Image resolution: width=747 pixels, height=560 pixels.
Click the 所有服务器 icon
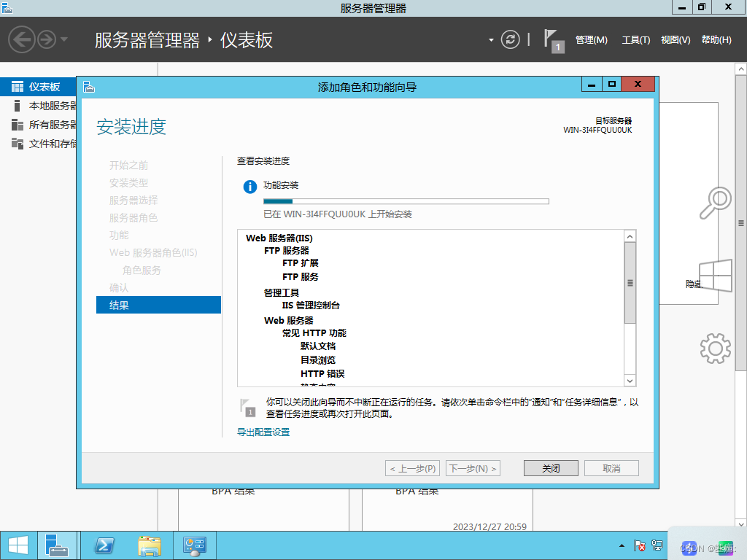[x=18, y=125]
